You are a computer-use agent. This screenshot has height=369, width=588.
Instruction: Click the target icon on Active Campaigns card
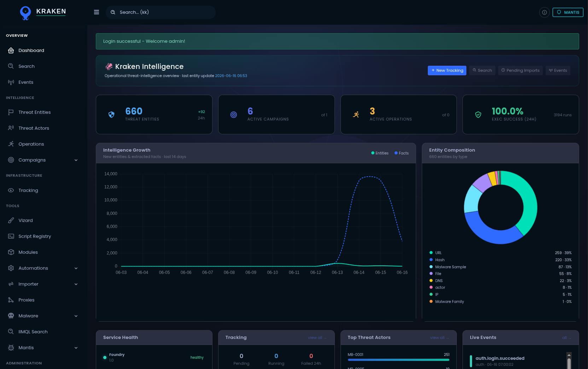point(234,115)
